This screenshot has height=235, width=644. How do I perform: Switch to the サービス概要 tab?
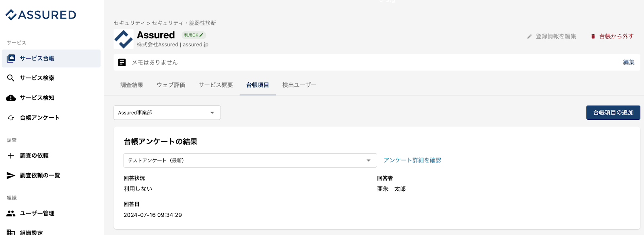(216, 85)
